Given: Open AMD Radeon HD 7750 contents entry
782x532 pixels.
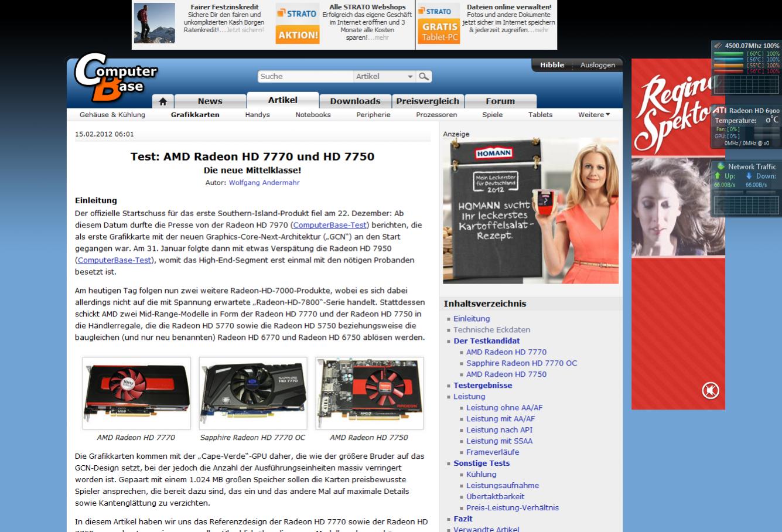Looking at the screenshot, I should 506,374.
